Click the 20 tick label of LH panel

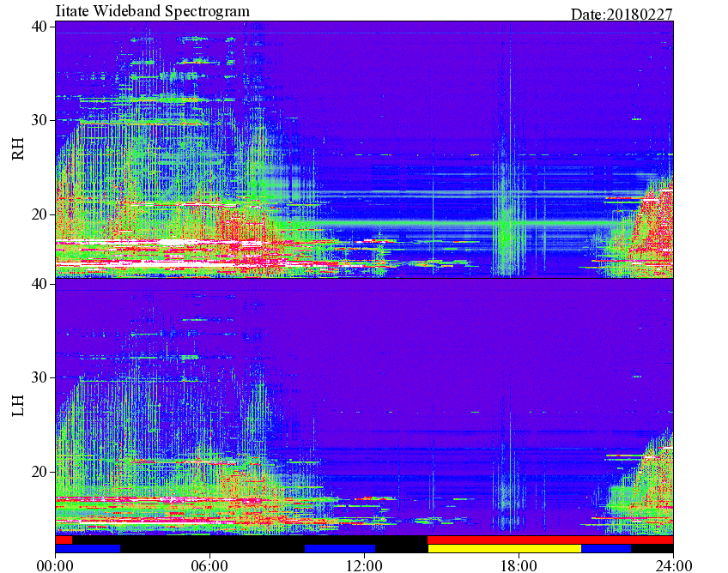pyautogui.click(x=39, y=472)
